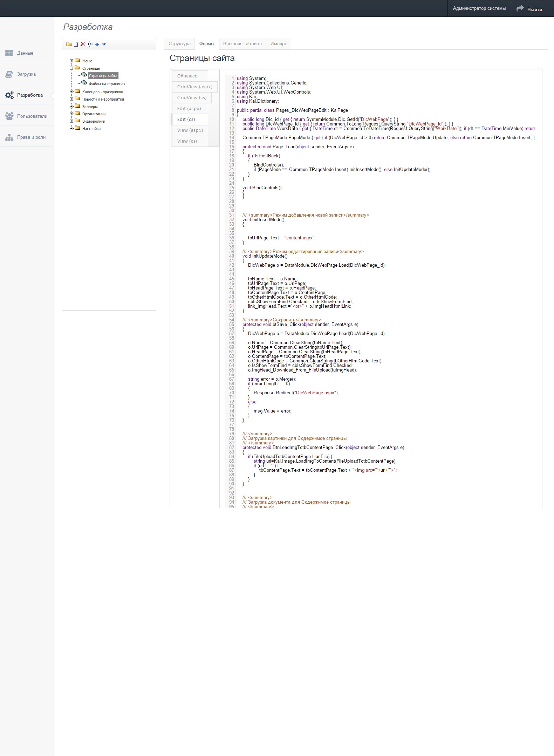The width and height of the screenshot is (554, 756).
Task: Expand the Баннеры tree node
Action: 71,107
